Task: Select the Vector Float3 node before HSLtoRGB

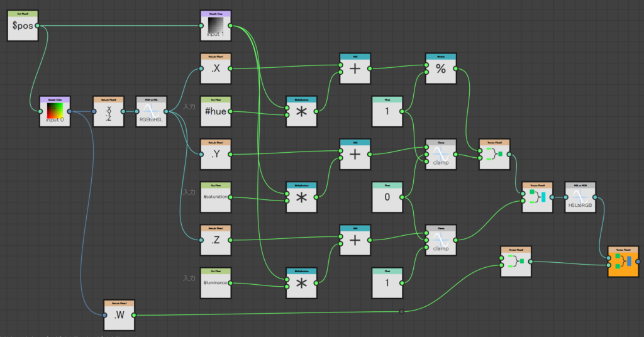Action: (537, 199)
